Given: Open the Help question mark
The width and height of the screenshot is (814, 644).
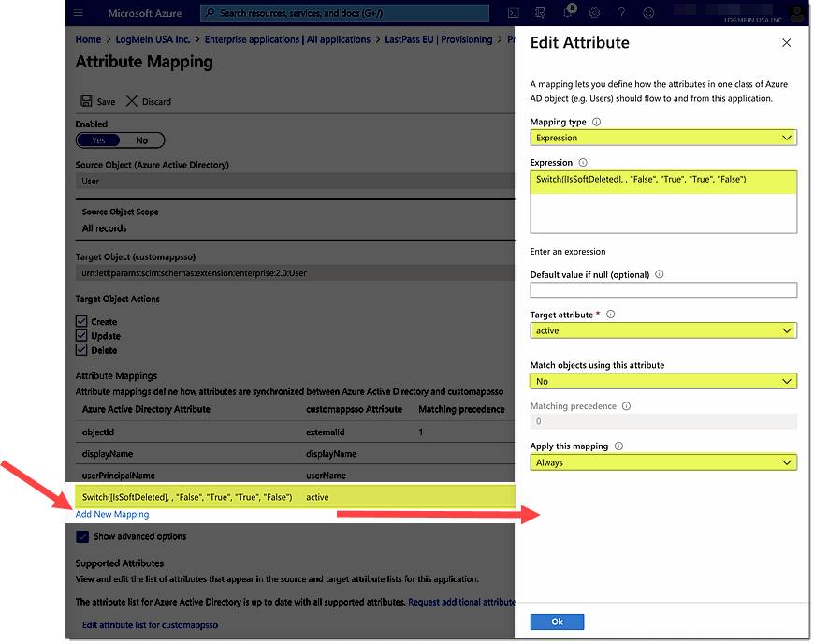Looking at the screenshot, I should coord(621,13).
